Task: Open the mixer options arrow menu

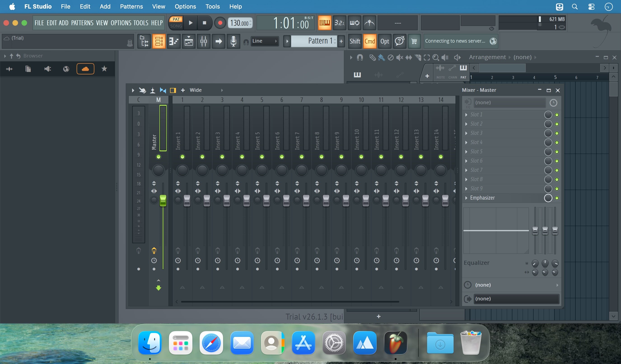Action: (x=133, y=90)
